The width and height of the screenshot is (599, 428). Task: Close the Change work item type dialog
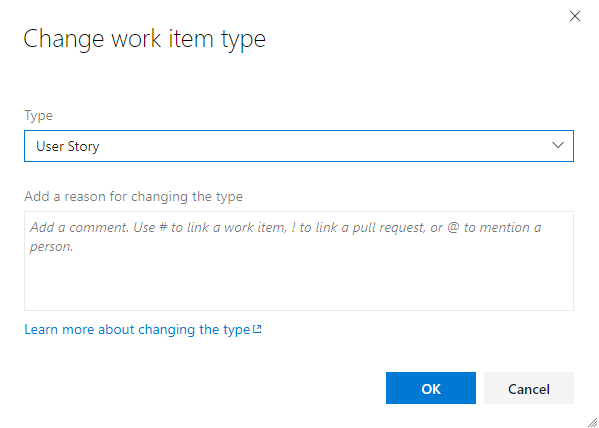point(575,16)
